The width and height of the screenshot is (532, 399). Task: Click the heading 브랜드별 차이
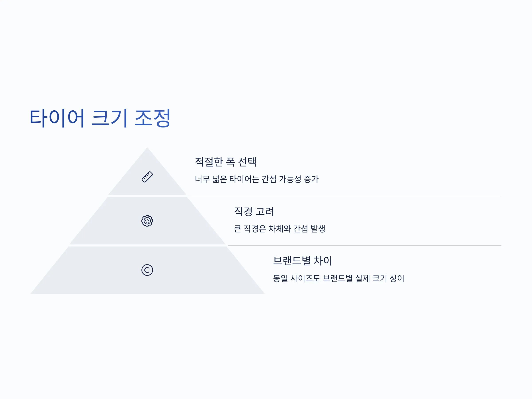[303, 261]
